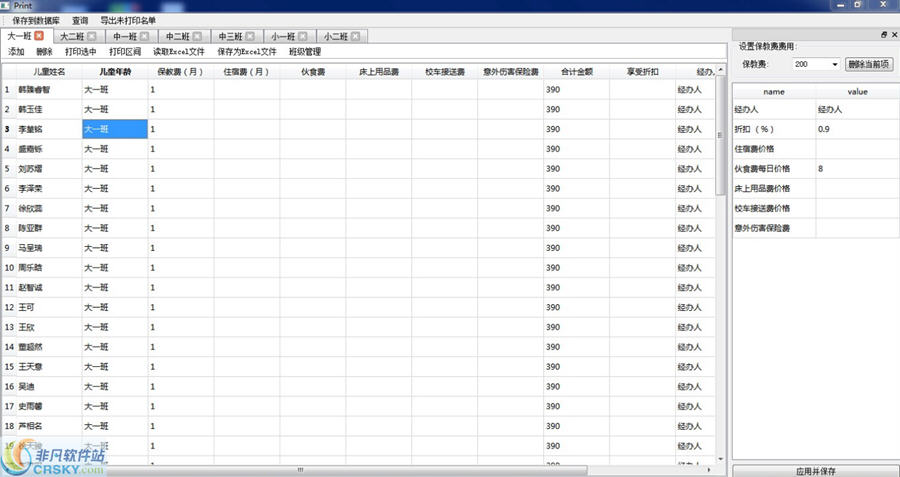This screenshot has width=900, height=477.
Task: Click the horizontal scrollbar right arrow
Action: pos(709,470)
